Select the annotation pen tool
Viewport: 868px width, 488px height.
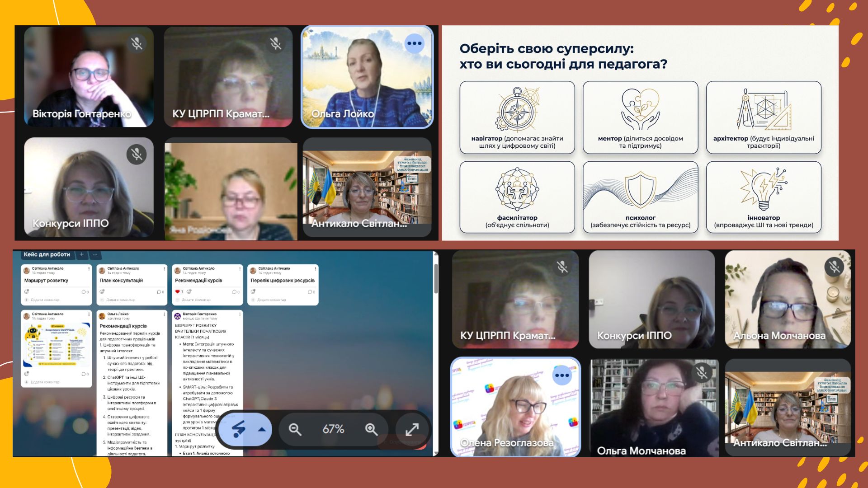click(239, 429)
